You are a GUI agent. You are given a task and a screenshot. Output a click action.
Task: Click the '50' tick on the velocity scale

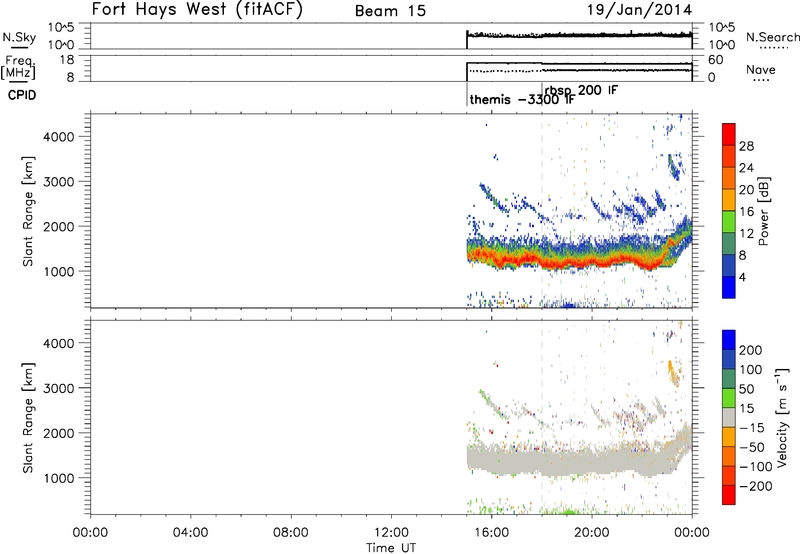click(746, 389)
